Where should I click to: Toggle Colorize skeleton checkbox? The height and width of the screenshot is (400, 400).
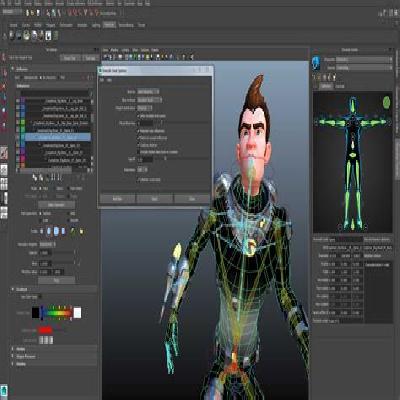point(139,145)
